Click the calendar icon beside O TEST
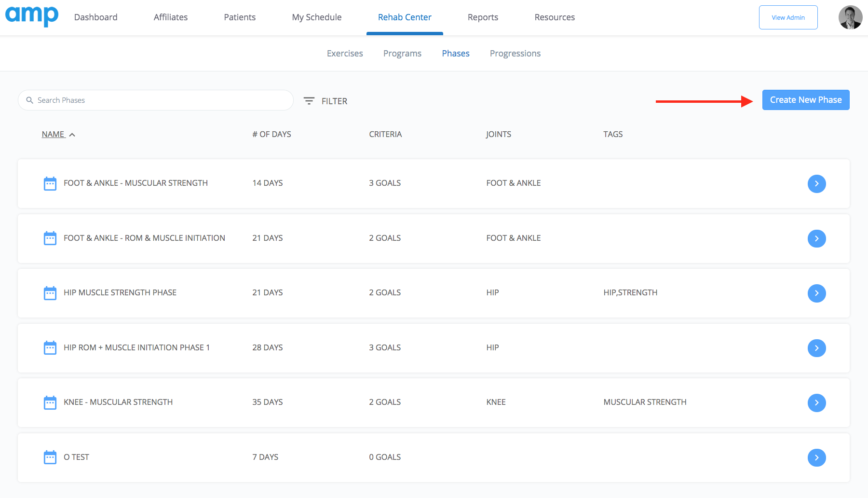The height and width of the screenshot is (498, 868). 50,457
